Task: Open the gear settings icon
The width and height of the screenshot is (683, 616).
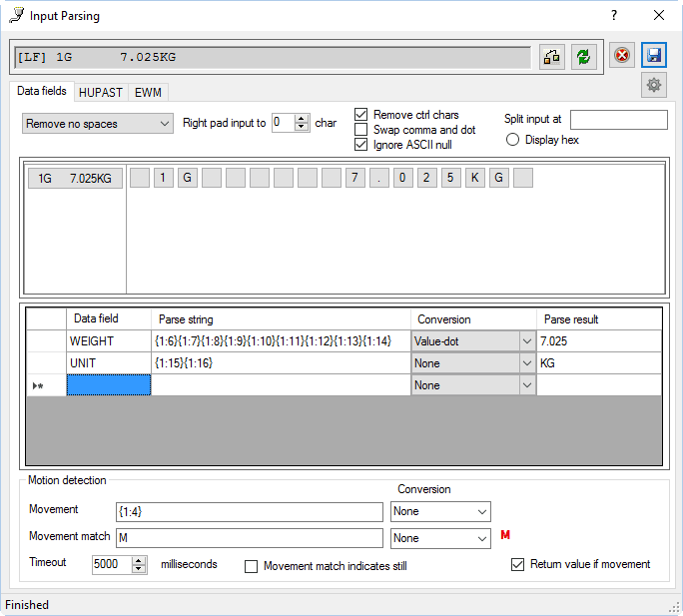Action: click(654, 85)
